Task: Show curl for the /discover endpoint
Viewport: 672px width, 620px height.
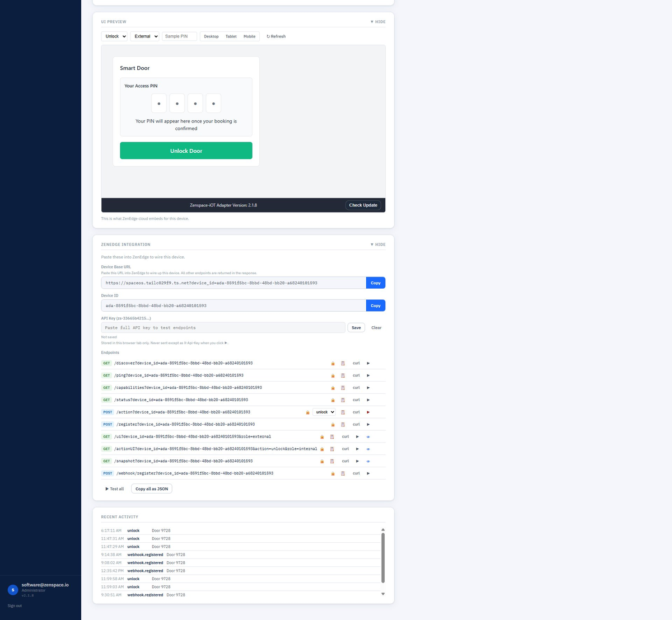Action: [356, 363]
